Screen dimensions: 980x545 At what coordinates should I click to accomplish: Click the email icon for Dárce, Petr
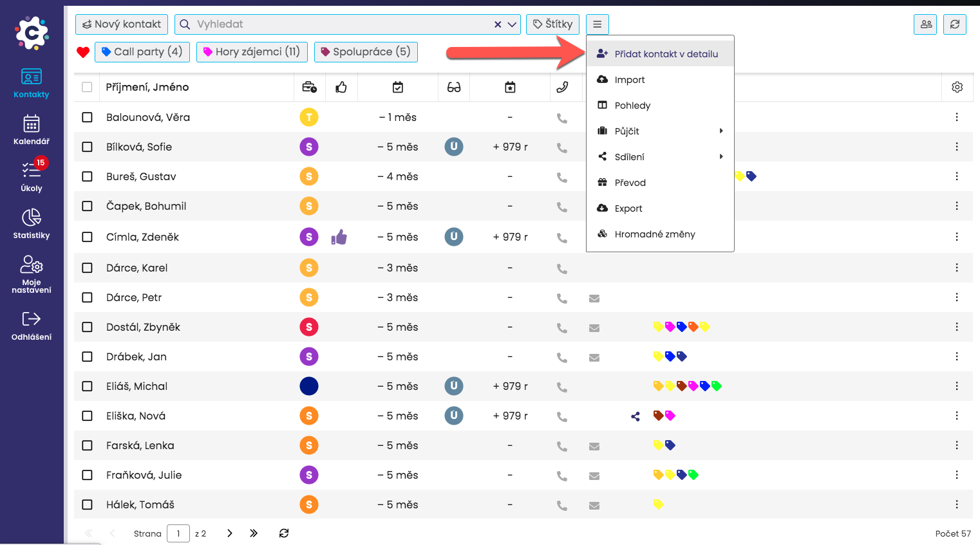pos(594,298)
